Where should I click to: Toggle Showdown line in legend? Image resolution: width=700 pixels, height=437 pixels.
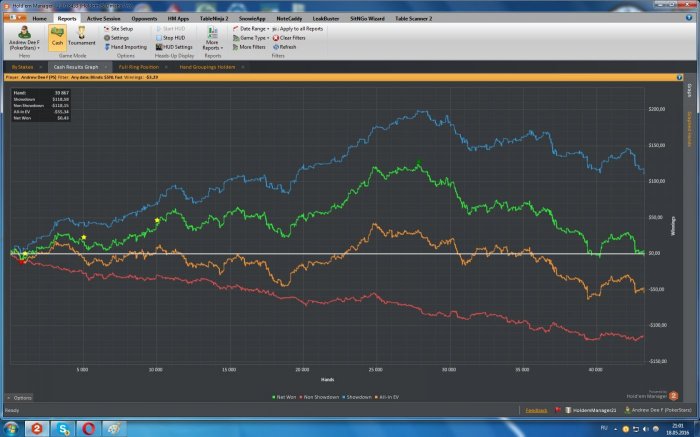point(357,397)
